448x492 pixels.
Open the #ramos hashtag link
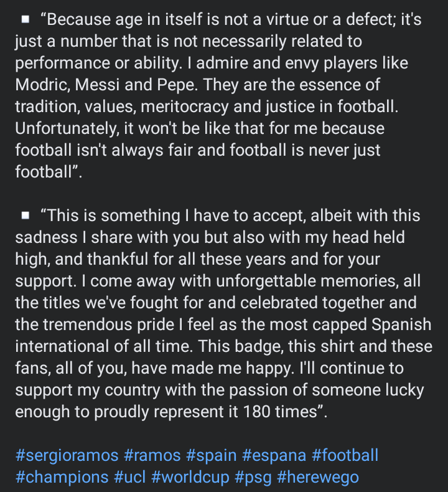[152, 455]
